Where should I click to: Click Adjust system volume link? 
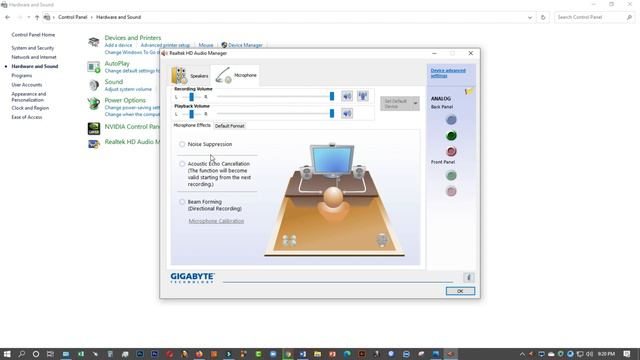point(128,89)
